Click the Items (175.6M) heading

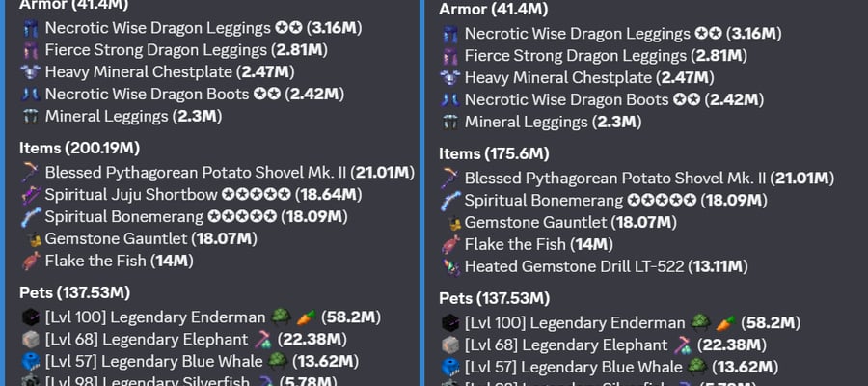pos(494,153)
